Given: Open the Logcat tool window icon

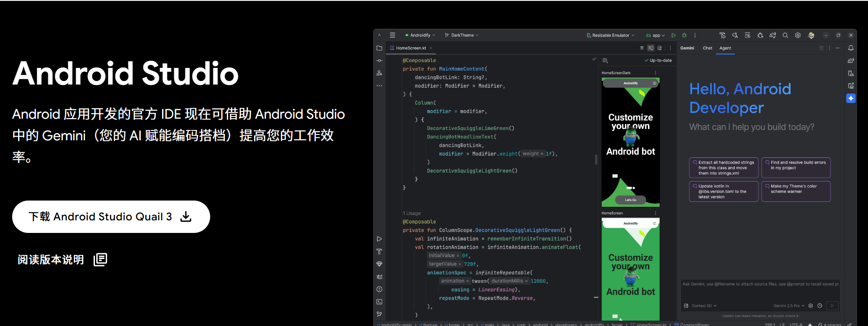Looking at the screenshot, I should 379,277.
